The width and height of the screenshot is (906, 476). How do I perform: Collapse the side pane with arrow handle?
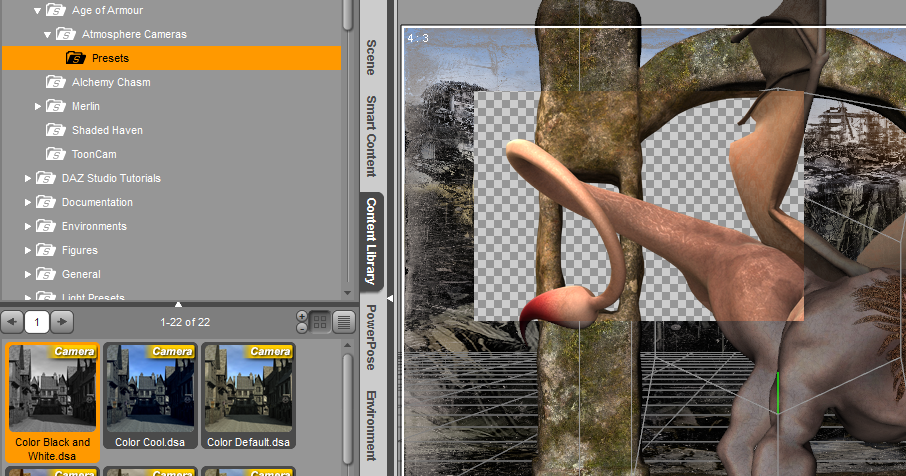pyautogui.click(x=390, y=299)
